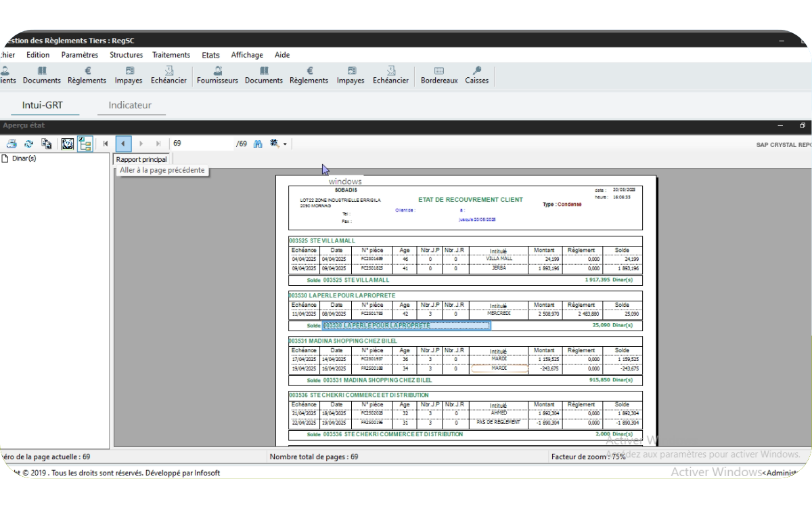Viewport: 812px width, 508px height.
Task: Open the Caisses toolbar icon
Action: (x=476, y=75)
